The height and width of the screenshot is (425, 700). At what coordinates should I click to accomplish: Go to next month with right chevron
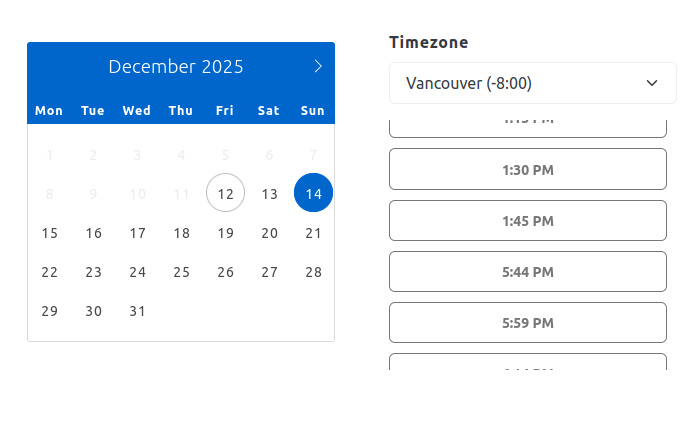(318, 67)
